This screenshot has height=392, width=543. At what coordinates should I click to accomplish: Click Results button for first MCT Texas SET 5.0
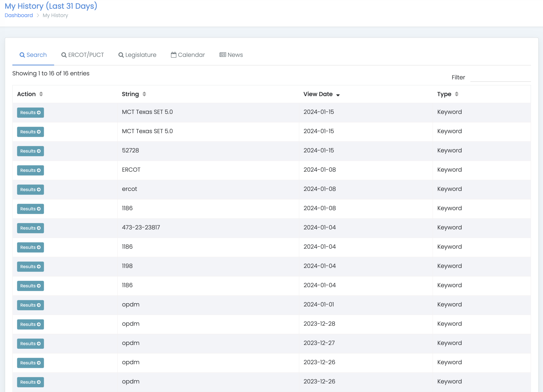30,112
